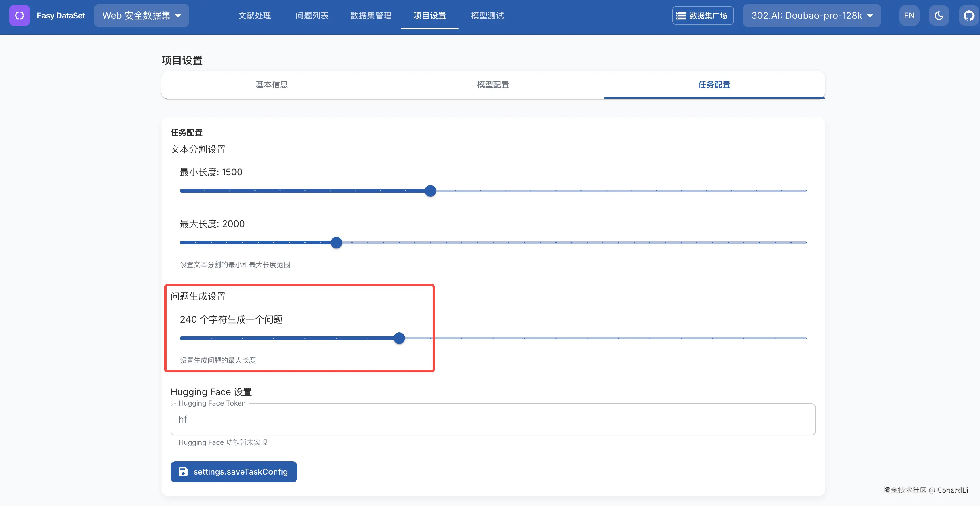
Task: Open the 模型测试 navigation tab
Action: [x=487, y=16]
